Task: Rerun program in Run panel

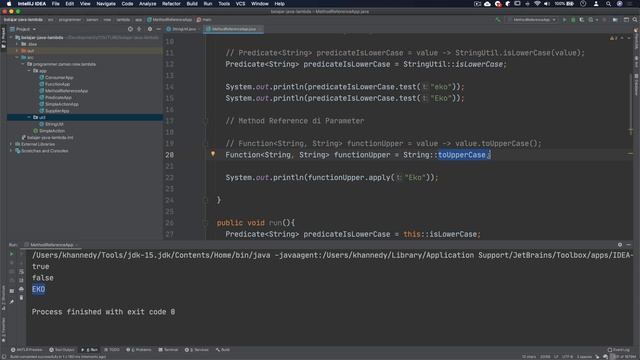Action: [x=11, y=254]
